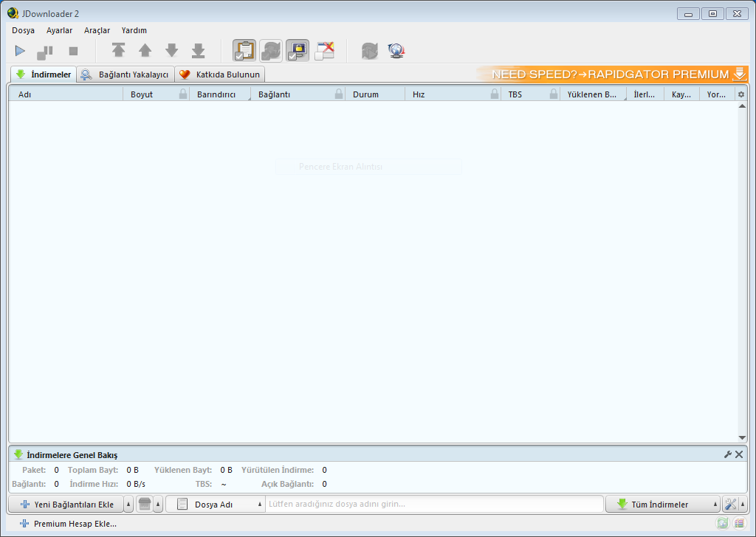Open overview panel settings wrench

(727, 454)
